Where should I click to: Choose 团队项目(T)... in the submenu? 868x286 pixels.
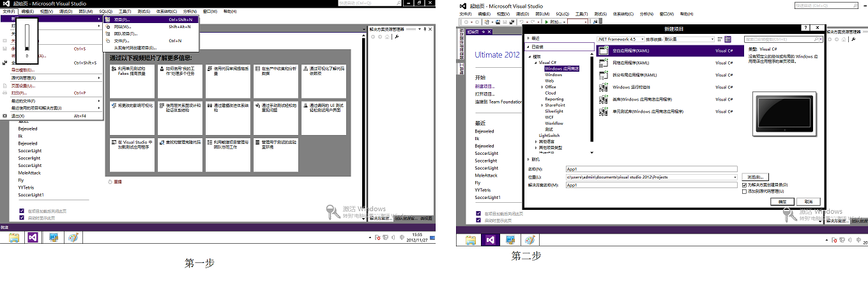151,33
